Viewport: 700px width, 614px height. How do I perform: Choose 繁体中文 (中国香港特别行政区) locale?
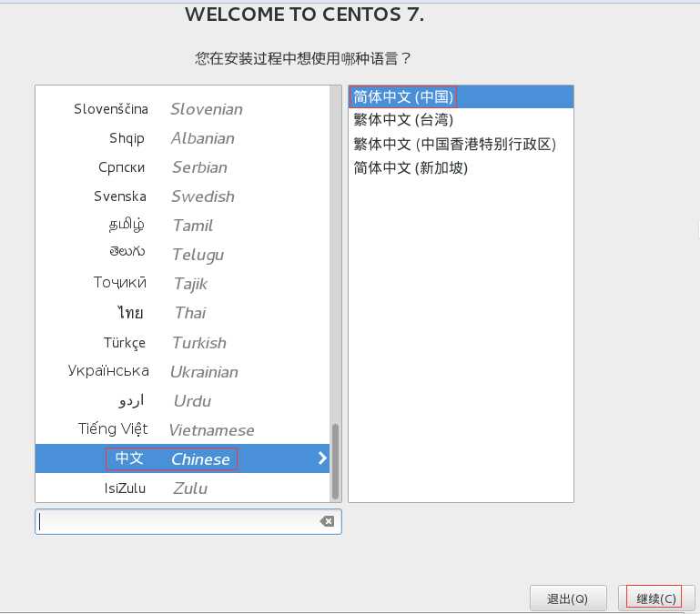[x=461, y=144]
